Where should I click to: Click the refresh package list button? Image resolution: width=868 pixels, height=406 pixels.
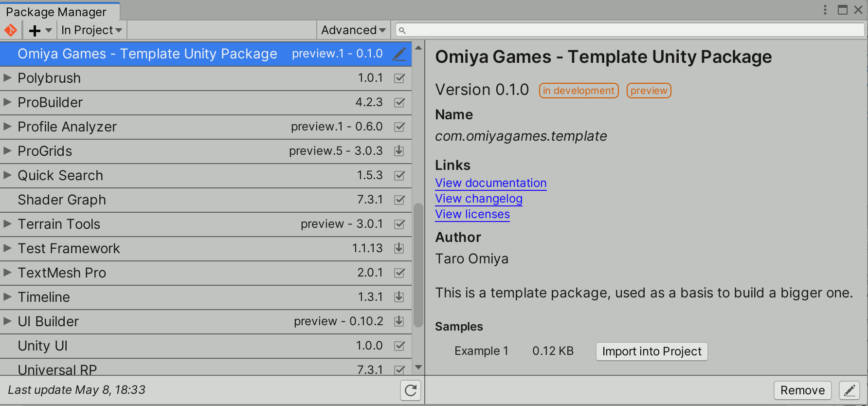pyautogui.click(x=411, y=390)
